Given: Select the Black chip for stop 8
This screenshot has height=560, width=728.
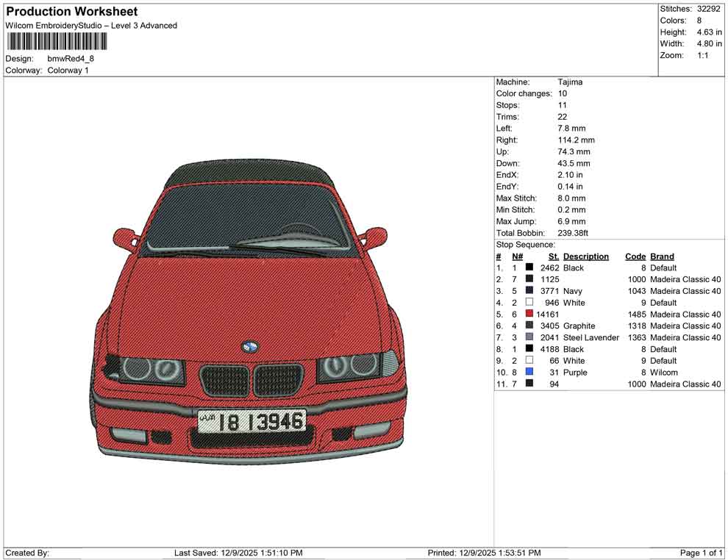Looking at the screenshot, I should click(529, 349).
